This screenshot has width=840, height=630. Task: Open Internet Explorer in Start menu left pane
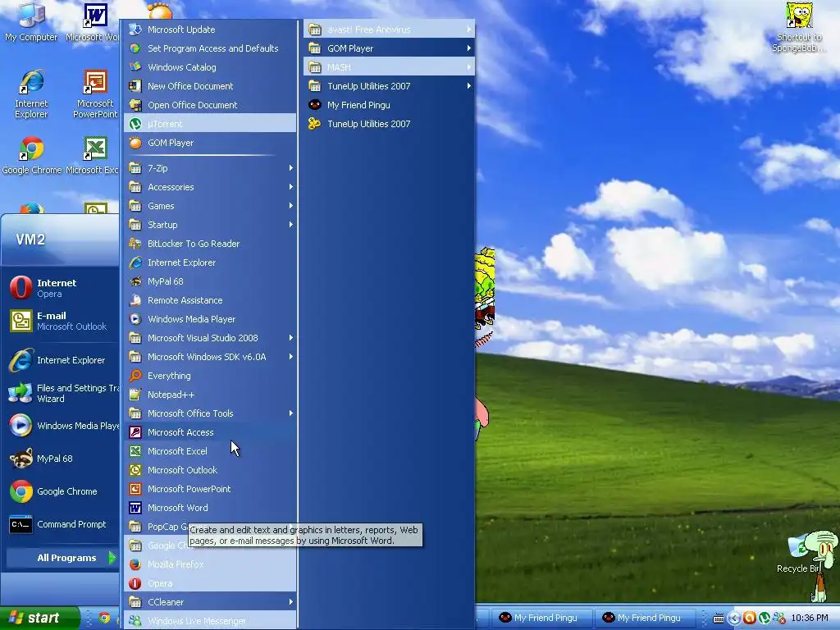coord(61,360)
